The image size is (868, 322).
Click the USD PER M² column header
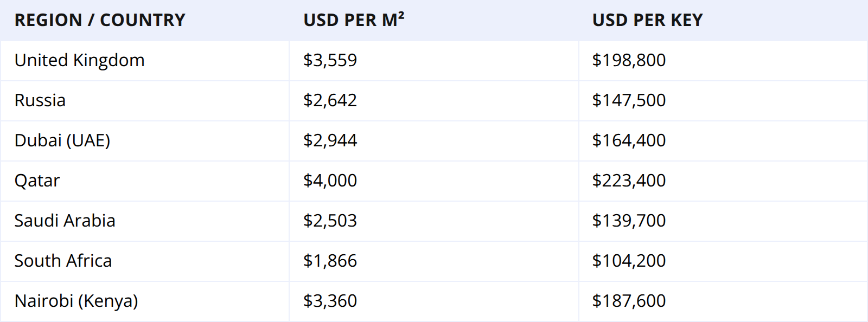point(354,21)
